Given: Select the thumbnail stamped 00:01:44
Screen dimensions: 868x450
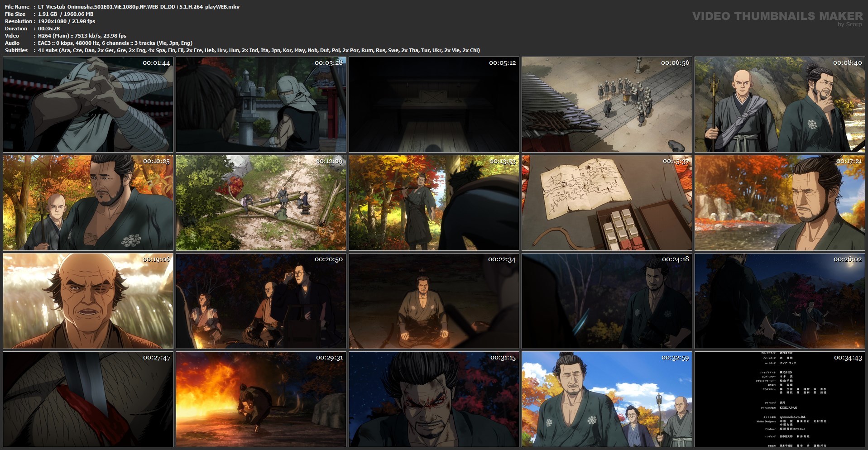Looking at the screenshot, I should click(88, 105).
